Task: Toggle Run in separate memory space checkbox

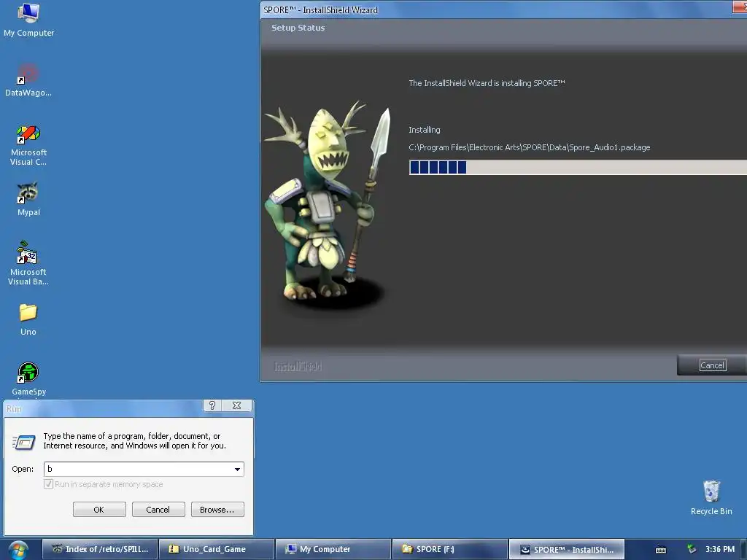Action: click(48, 484)
